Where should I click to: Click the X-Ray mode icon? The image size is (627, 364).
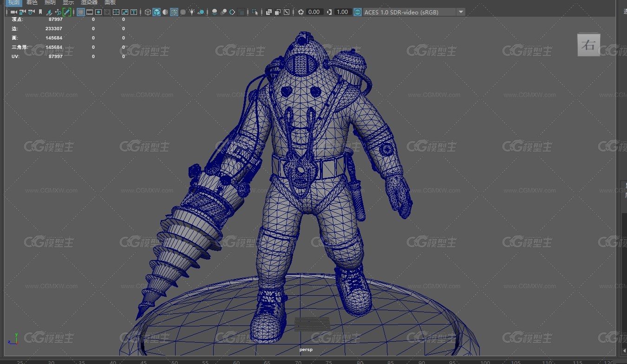tap(269, 12)
